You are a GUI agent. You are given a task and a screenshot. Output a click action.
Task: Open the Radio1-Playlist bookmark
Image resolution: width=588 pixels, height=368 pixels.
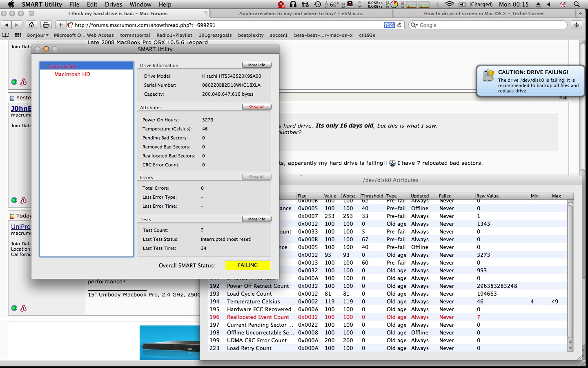[x=174, y=35]
